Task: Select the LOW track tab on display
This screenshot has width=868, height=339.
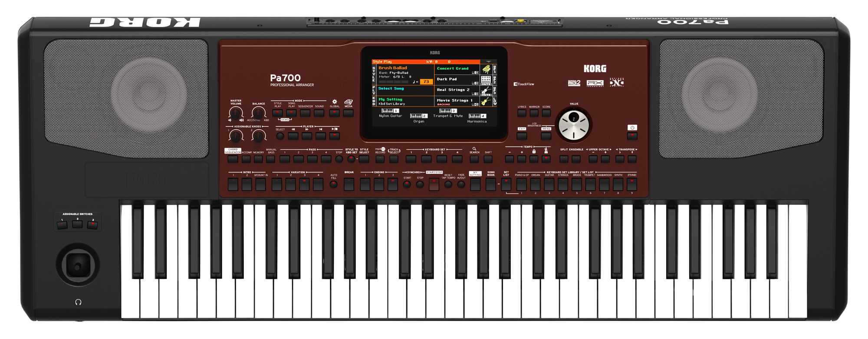Action: point(494,101)
